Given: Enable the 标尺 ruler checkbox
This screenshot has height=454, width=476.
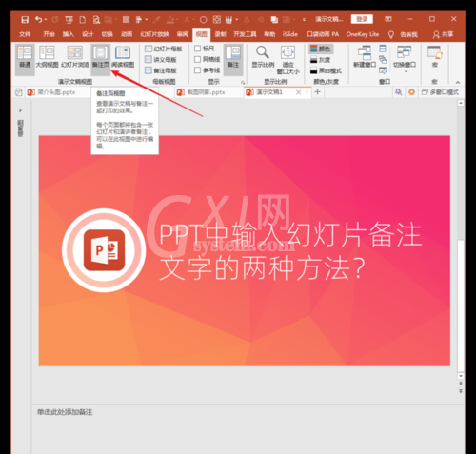Looking at the screenshot, I should point(197,49).
